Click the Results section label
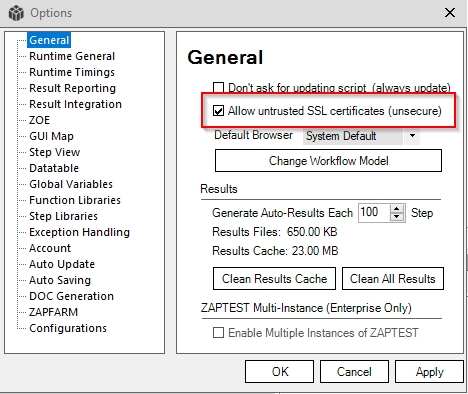The image size is (468, 394). pos(219,189)
